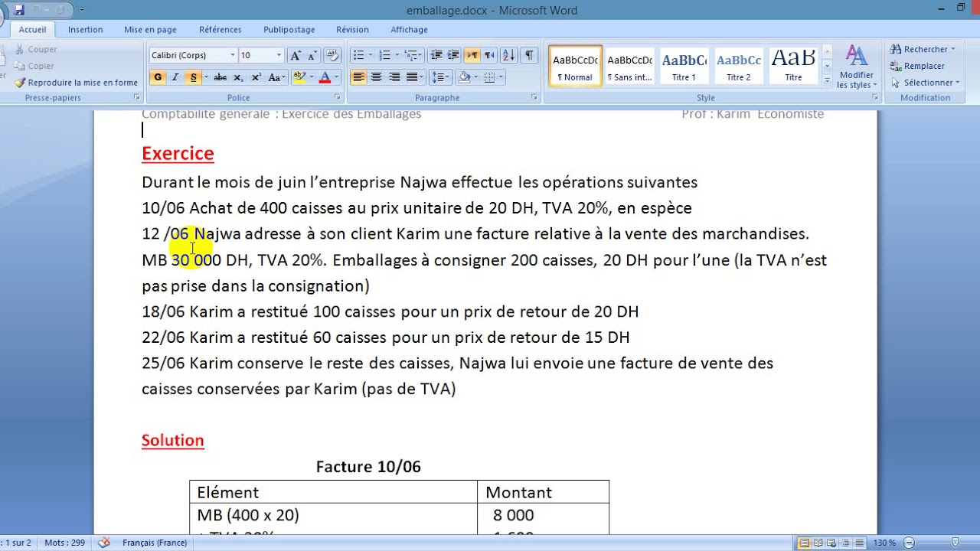Toggle italic (I) formatting

tap(175, 77)
